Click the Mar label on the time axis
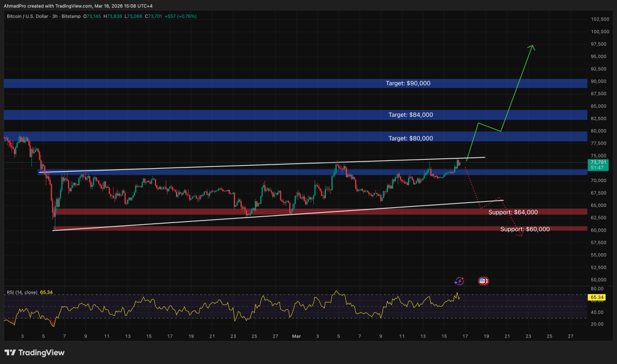This screenshot has height=364, width=617. 296,335
